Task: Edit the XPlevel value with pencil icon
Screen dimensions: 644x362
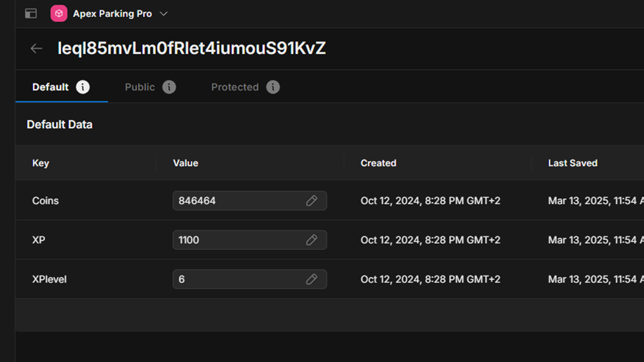Action: [x=312, y=279]
